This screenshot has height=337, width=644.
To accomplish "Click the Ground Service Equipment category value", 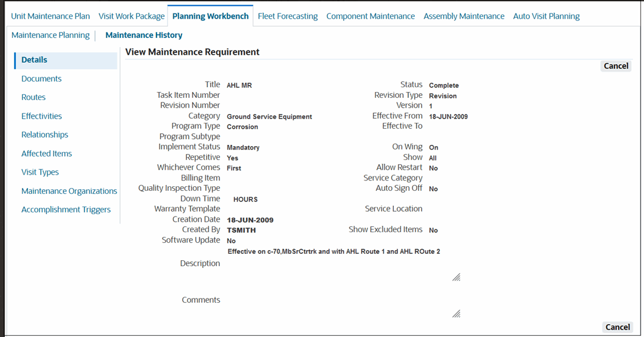I will tap(269, 117).
